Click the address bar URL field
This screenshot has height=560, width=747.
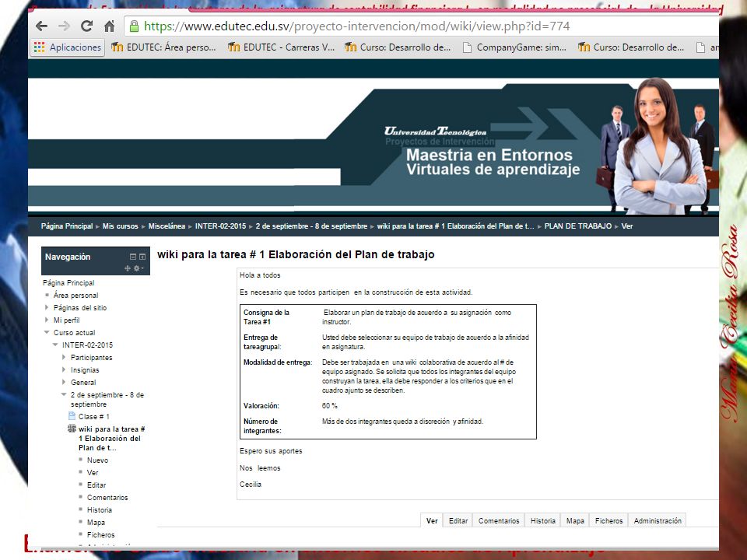pyautogui.click(x=422, y=26)
